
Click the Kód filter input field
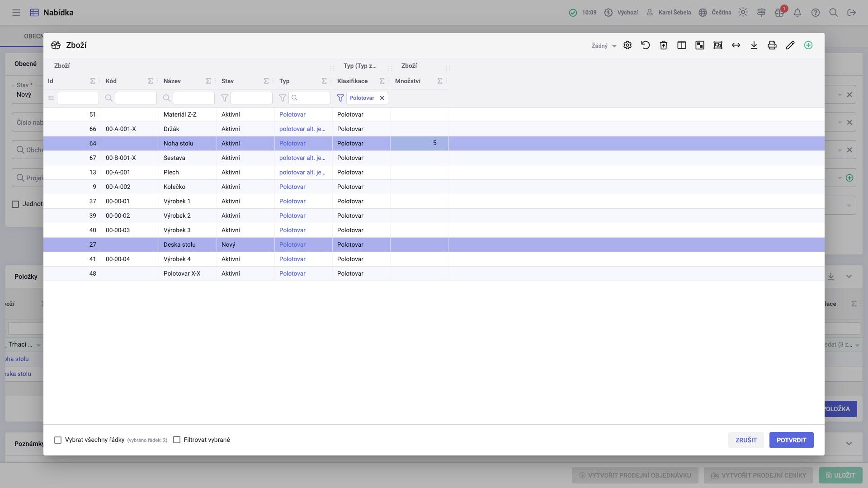pos(136,98)
